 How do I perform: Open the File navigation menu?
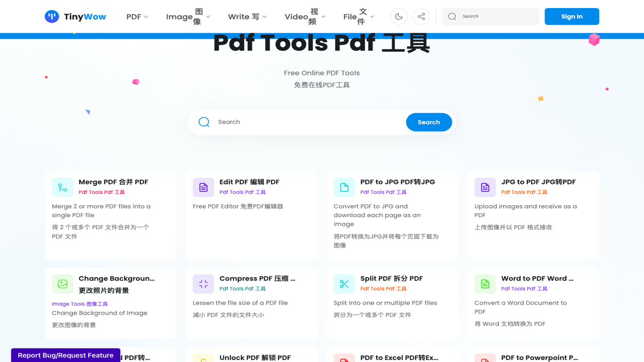point(359,17)
